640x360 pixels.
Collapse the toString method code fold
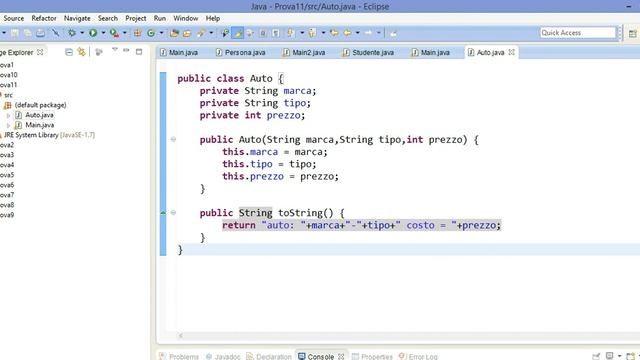pos(173,213)
